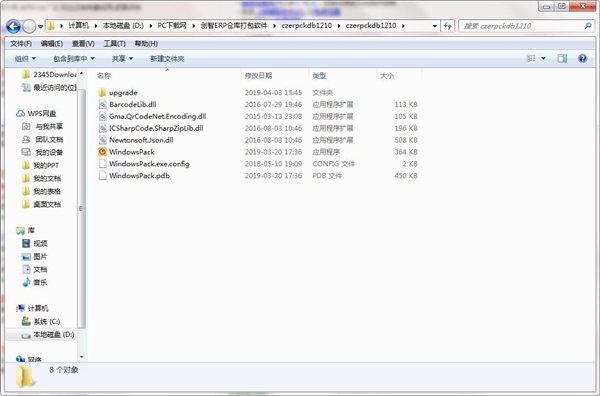
Task: Select the 2345Downloads folder in sidebar
Action: [49, 74]
